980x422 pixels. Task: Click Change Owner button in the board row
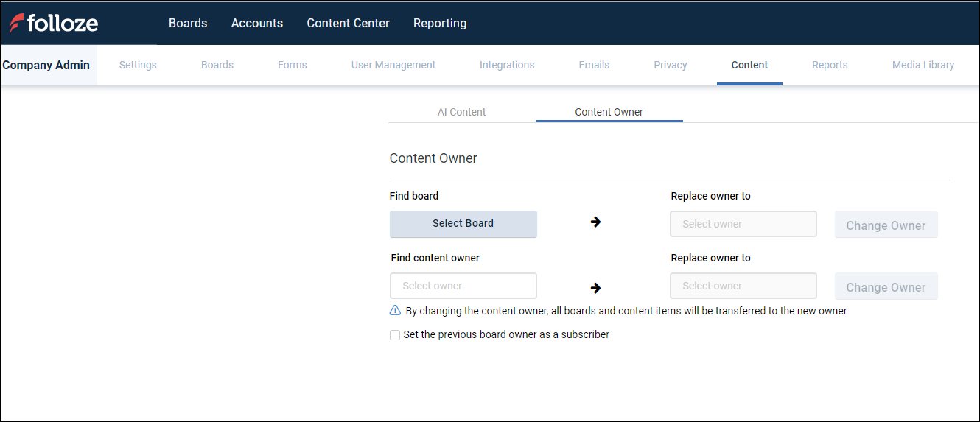coord(886,225)
